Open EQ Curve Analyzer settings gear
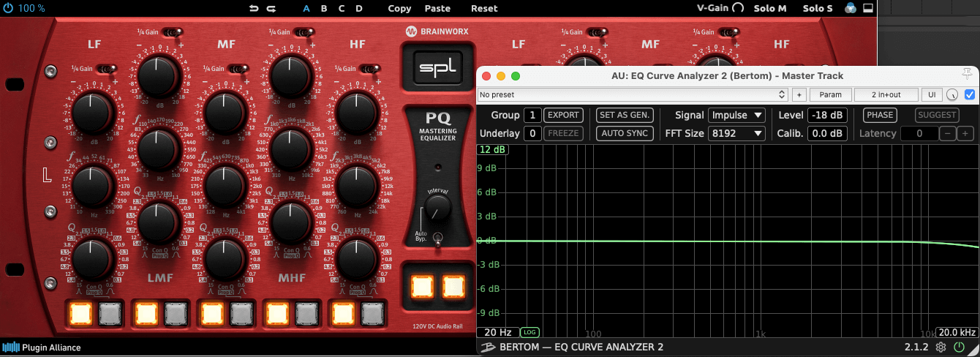Image resolution: width=980 pixels, height=357 pixels. click(x=941, y=347)
